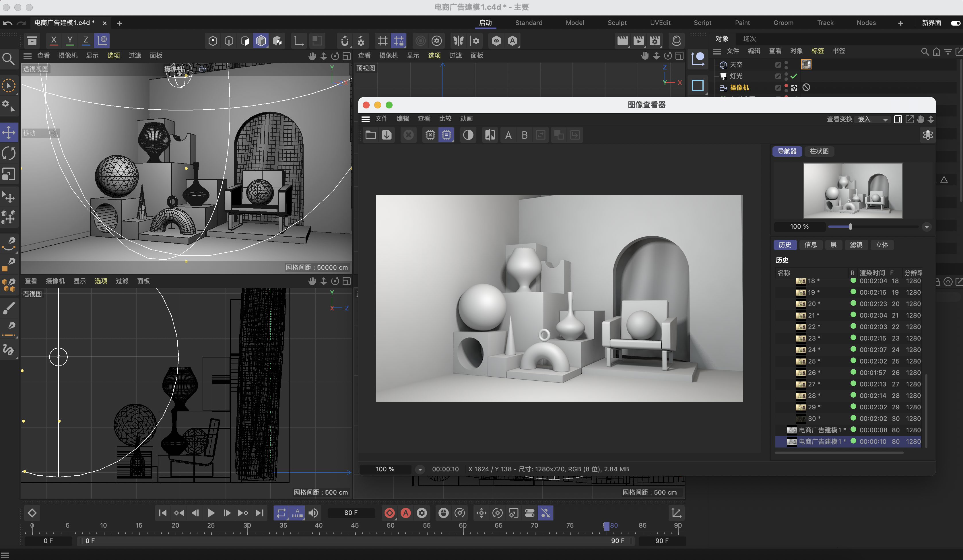Image resolution: width=963 pixels, height=560 pixels.
Task: Select 天空 object in object manager
Action: coord(736,65)
